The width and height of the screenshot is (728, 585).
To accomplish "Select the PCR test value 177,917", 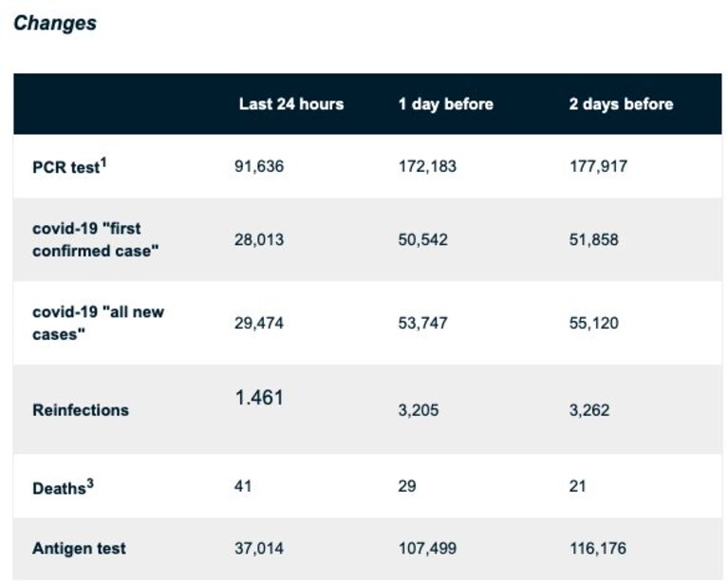I will point(598,166).
